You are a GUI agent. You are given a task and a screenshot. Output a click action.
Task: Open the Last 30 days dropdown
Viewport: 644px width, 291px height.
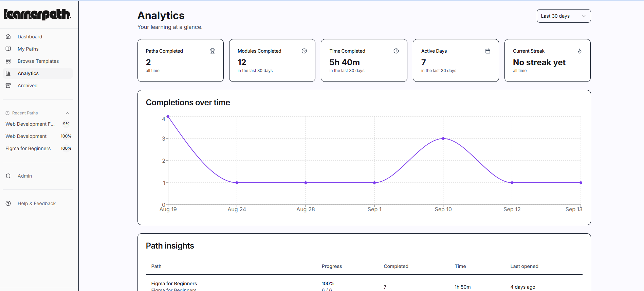coord(564,16)
